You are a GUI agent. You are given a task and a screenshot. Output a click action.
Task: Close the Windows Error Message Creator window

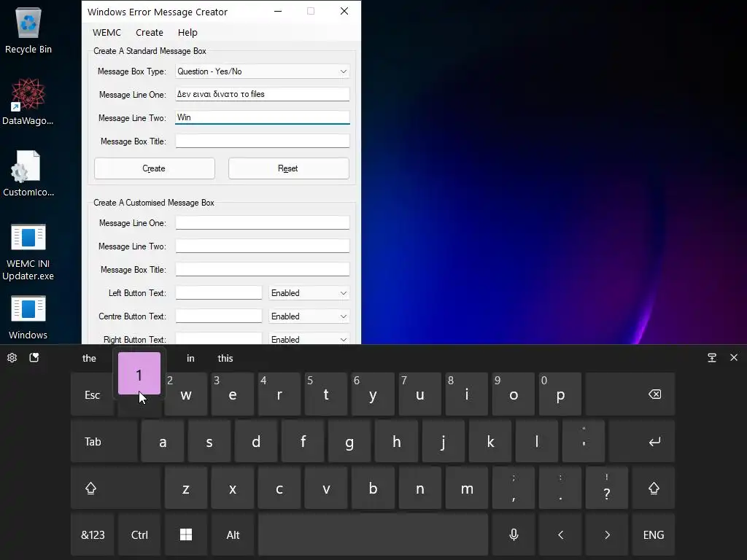[344, 12]
